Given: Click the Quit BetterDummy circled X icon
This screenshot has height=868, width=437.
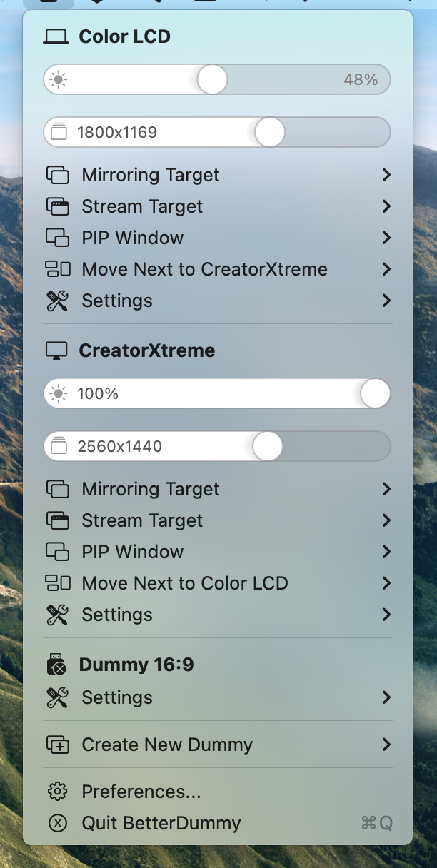Looking at the screenshot, I should pos(57,823).
